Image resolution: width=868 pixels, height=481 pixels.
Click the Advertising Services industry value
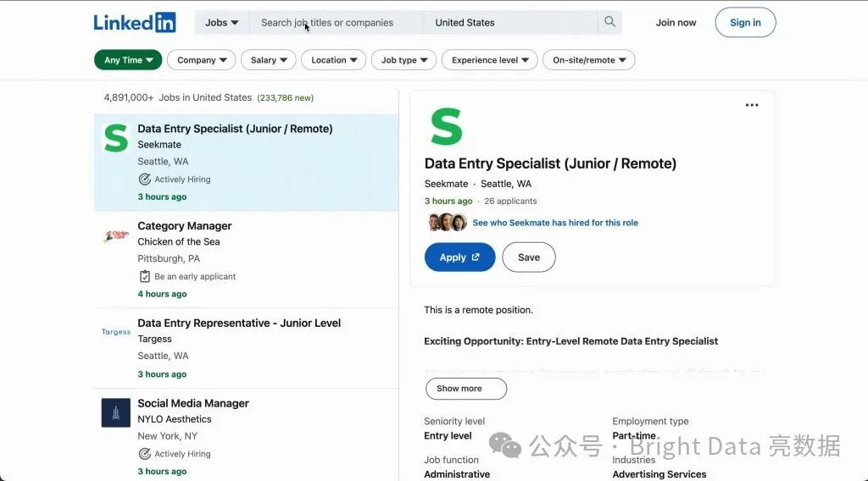[659, 474]
